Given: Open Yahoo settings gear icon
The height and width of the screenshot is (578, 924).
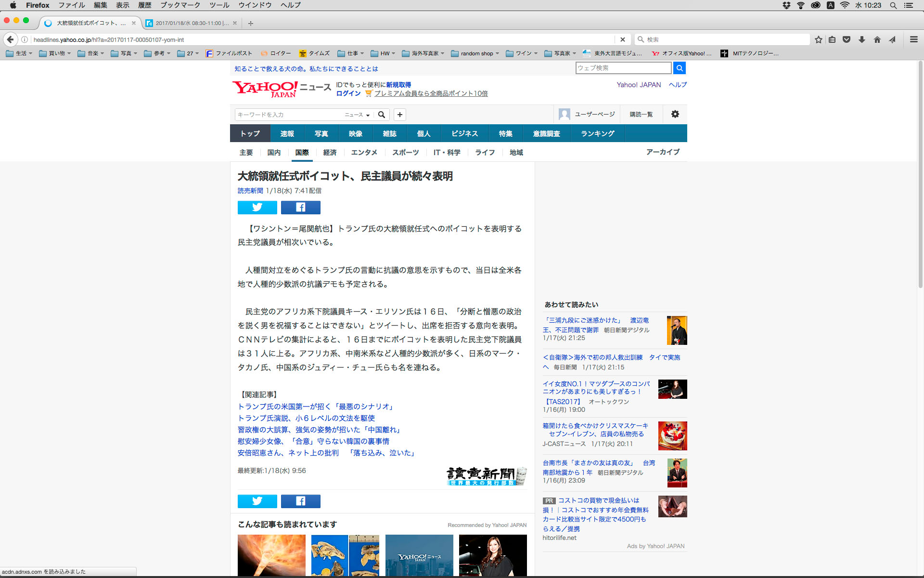Looking at the screenshot, I should (x=675, y=114).
